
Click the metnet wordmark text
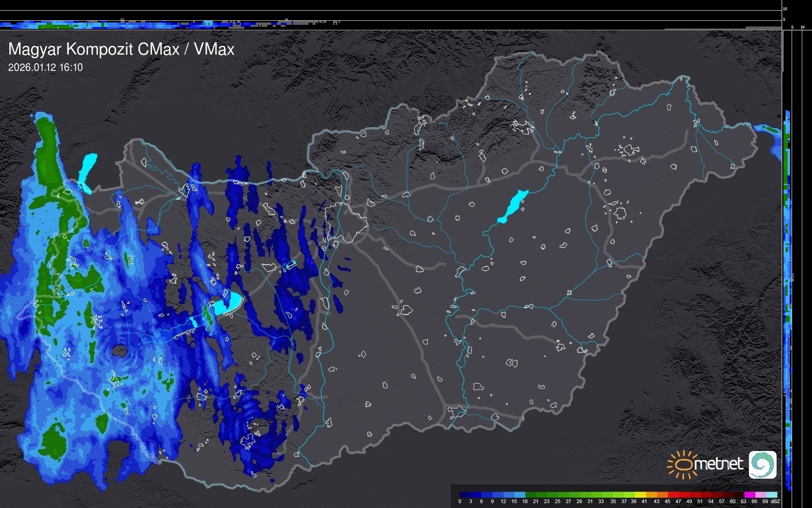pos(718,464)
